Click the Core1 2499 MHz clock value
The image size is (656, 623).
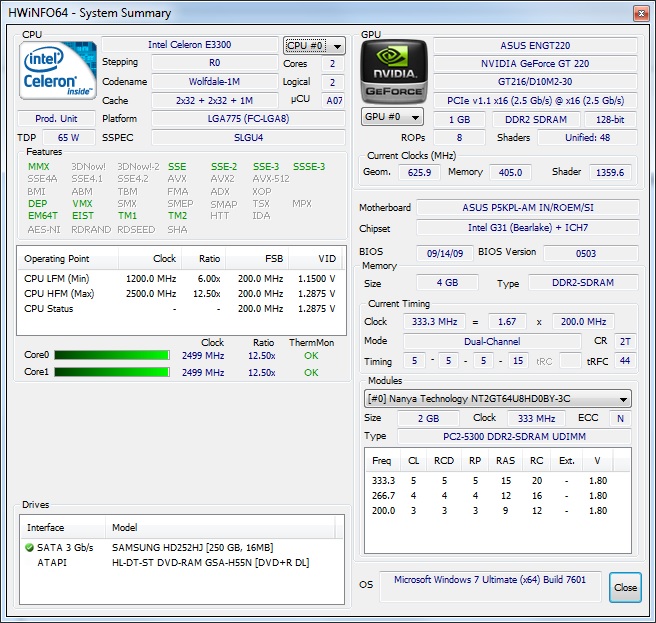(x=203, y=372)
